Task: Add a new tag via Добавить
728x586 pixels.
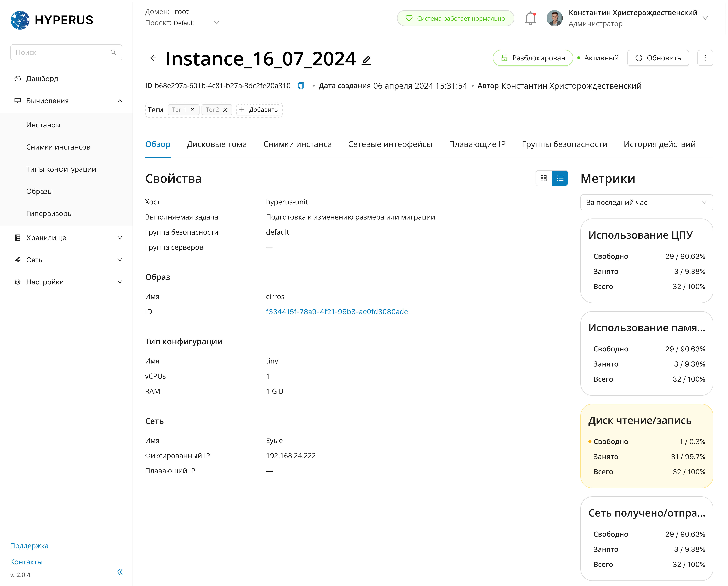Action: [x=258, y=110]
